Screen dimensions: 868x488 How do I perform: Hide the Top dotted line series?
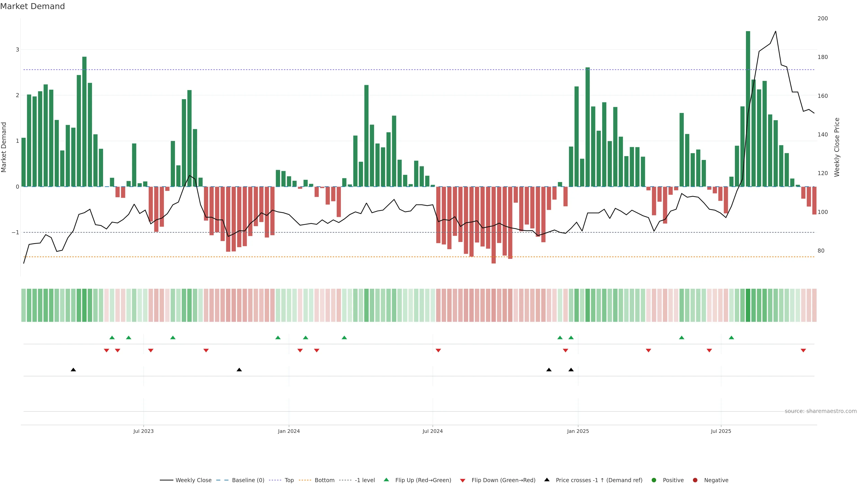pyautogui.click(x=289, y=480)
